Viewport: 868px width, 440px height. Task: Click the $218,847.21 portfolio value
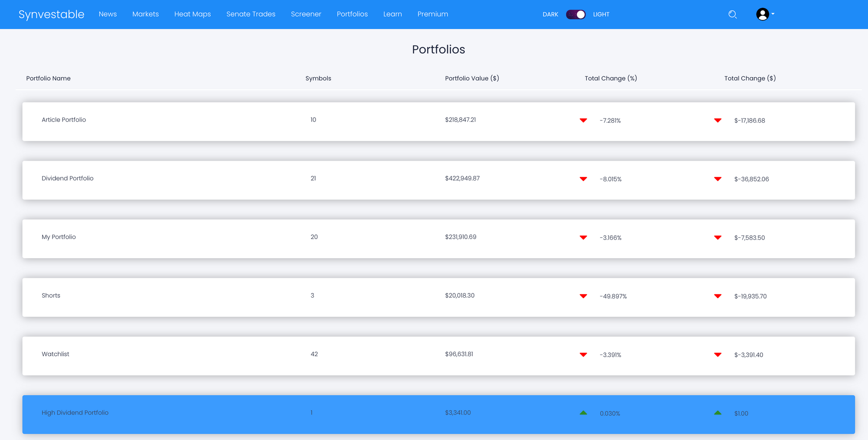point(460,120)
